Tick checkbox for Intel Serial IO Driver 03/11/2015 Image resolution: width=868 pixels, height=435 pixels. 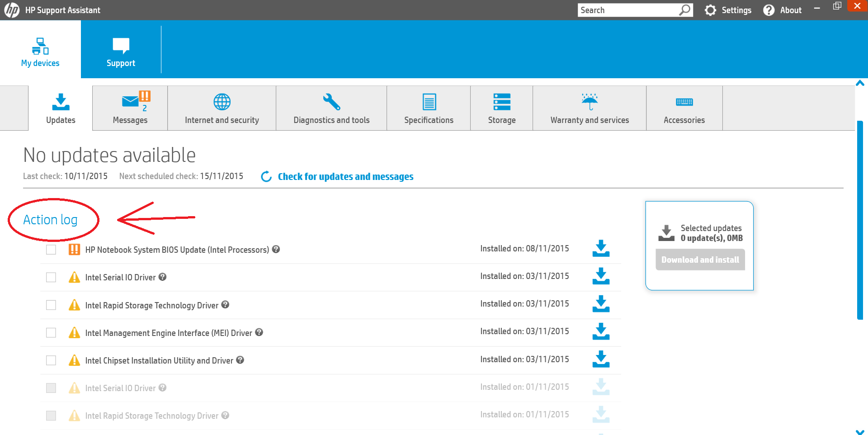(51, 277)
